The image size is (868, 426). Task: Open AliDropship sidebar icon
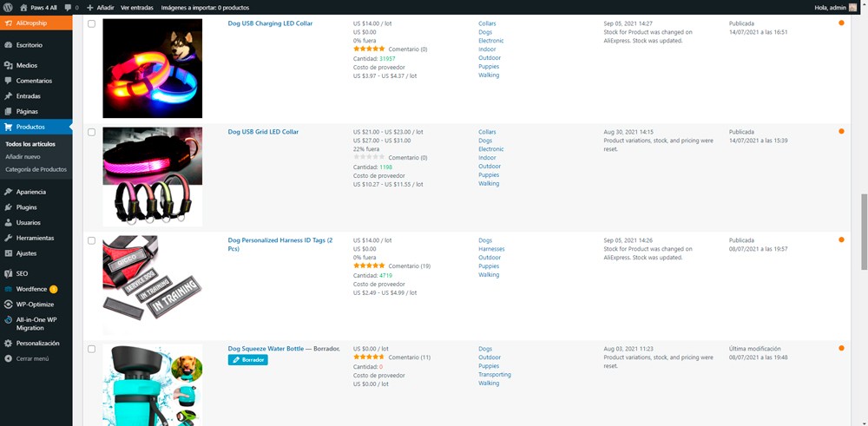(x=9, y=23)
